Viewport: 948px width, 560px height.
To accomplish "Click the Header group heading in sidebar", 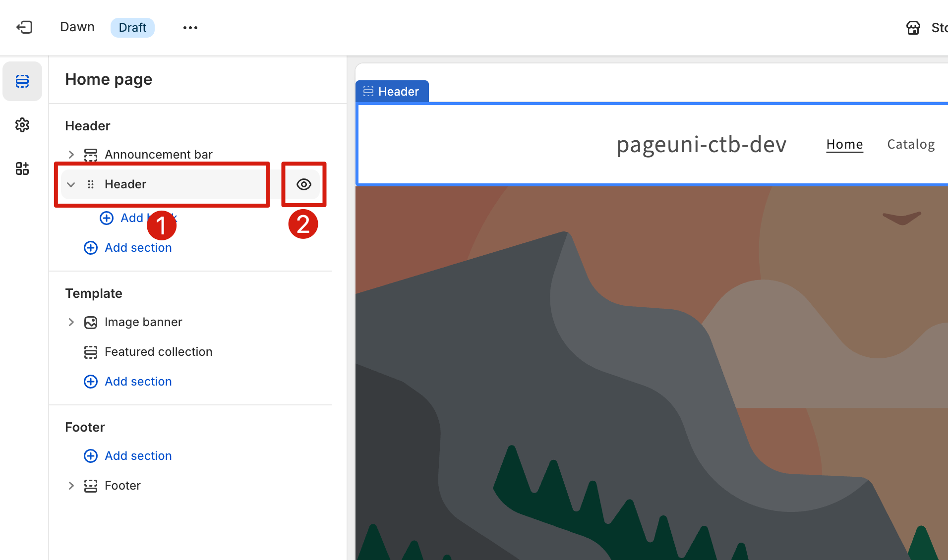I will [88, 126].
